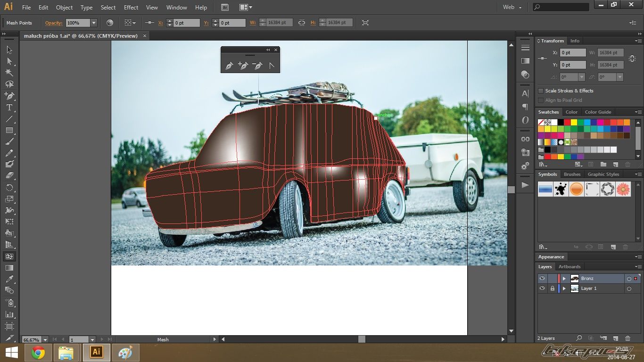Expand the Bronz layer contents
The height and width of the screenshot is (362, 644).
point(564,279)
